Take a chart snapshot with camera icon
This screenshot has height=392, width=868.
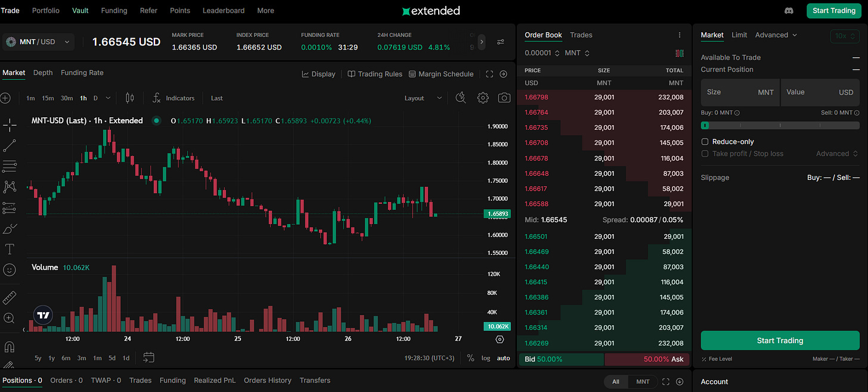click(x=504, y=98)
